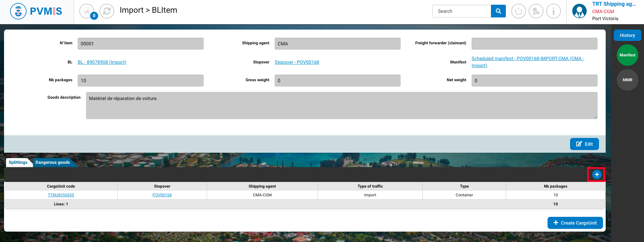Click the gray MMR circle button

point(627,80)
